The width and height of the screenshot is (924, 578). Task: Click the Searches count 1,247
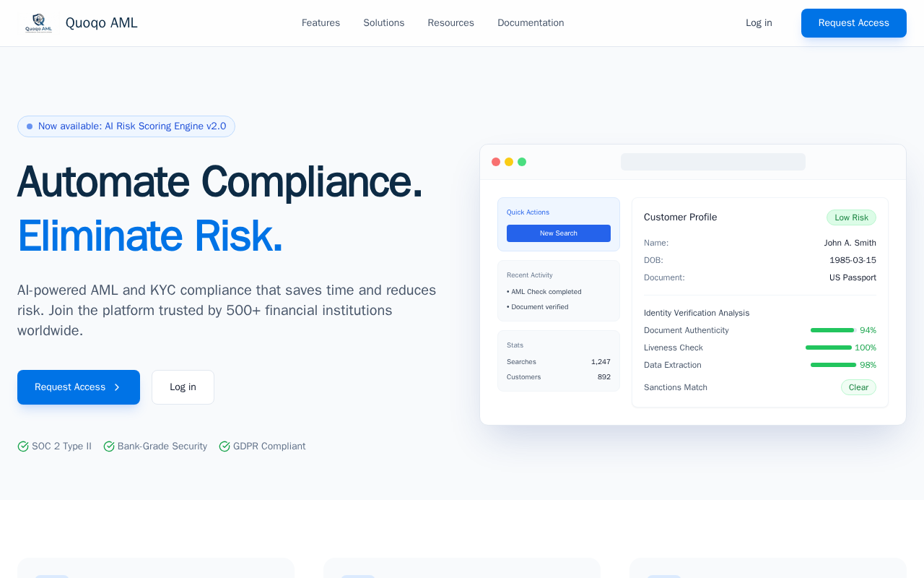tap(601, 362)
